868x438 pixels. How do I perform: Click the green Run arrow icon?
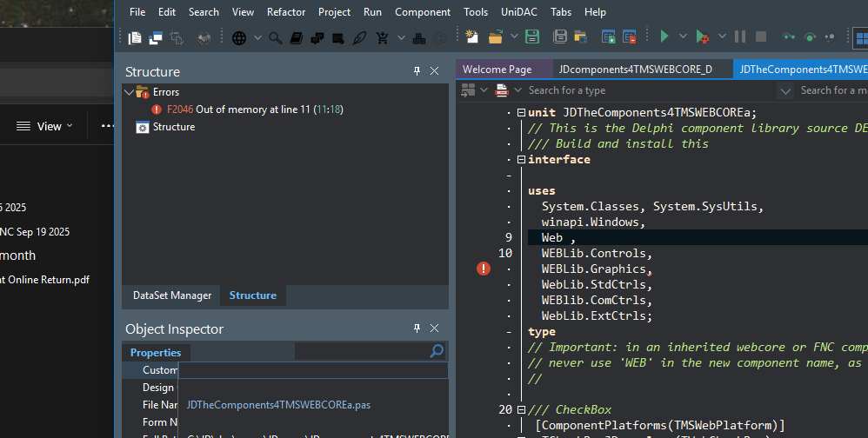click(x=664, y=37)
